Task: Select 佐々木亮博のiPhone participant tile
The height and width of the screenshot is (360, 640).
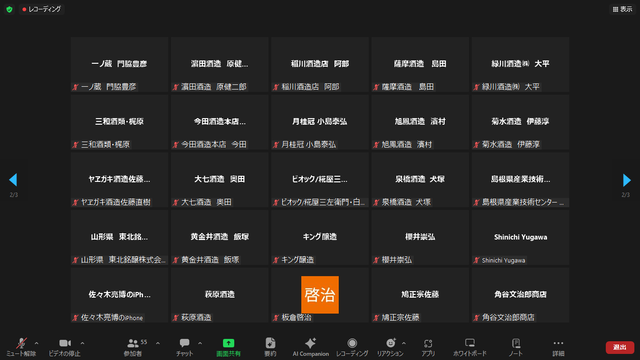Action: click(120, 295)
